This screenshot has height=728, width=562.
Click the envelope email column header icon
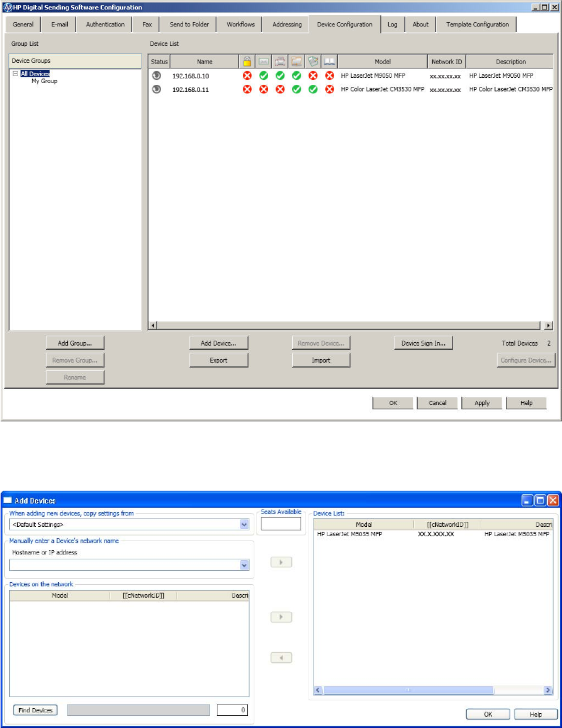click(x=264, y=62)
